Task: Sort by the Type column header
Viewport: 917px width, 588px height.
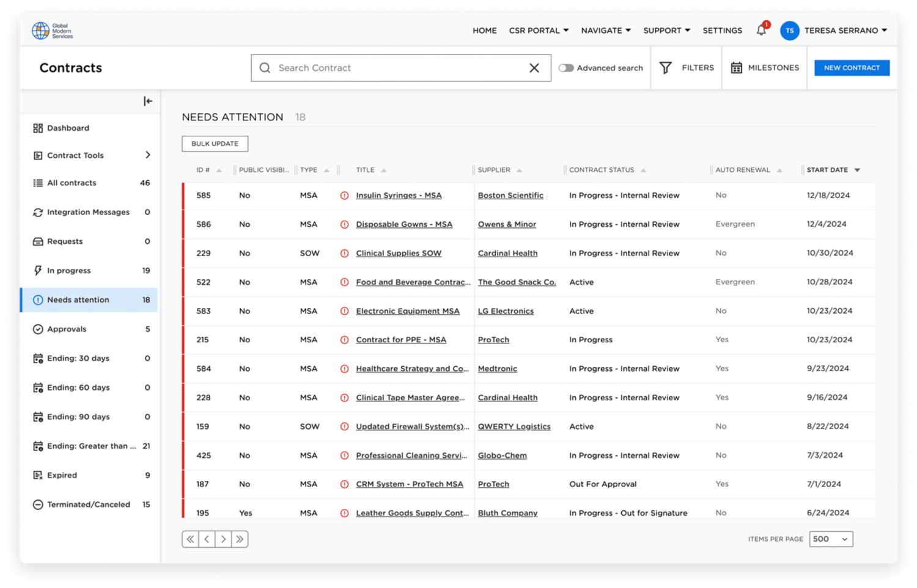Action: pos(314,170)
